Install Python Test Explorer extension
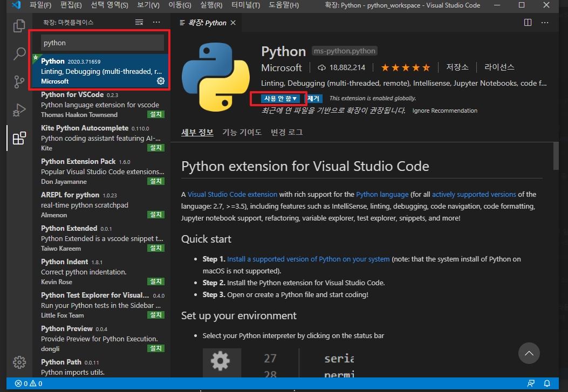 pos(156,315)
